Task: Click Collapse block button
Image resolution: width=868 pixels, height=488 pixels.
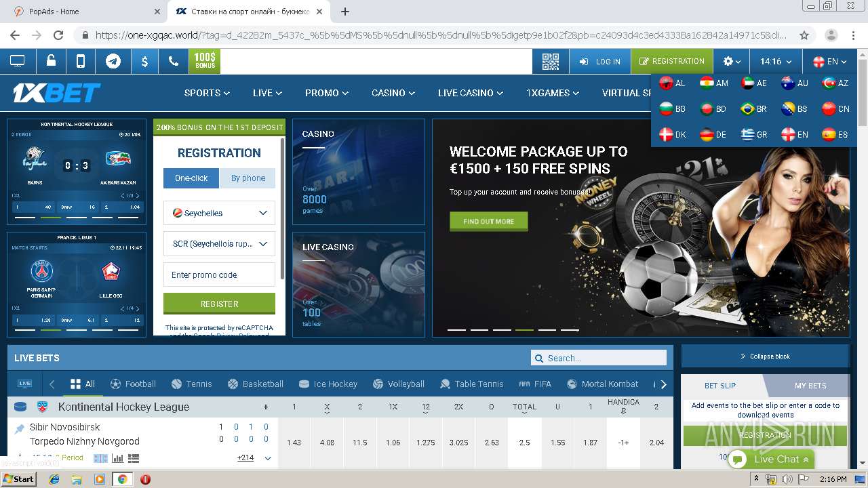Action: 765,356
